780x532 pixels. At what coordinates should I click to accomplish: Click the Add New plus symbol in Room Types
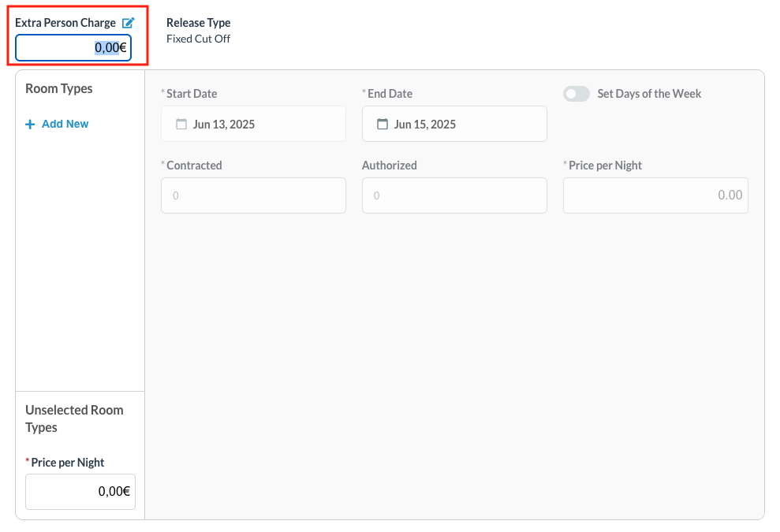click(x=31, y=124)
